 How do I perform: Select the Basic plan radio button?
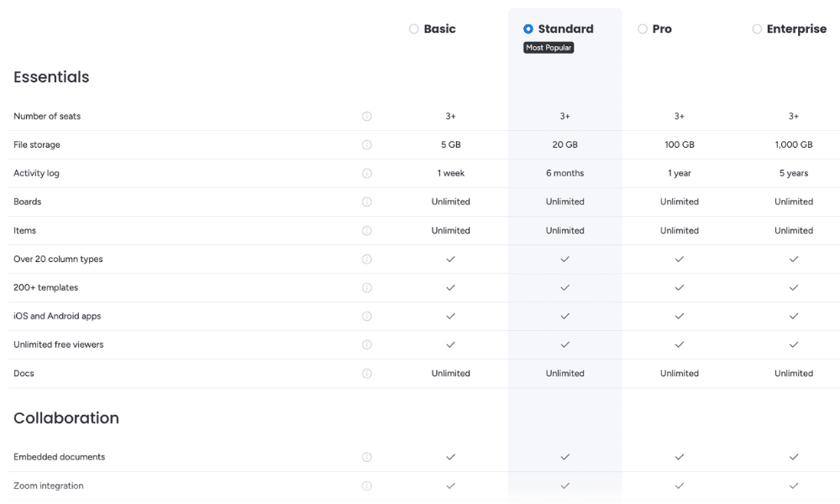414,29
